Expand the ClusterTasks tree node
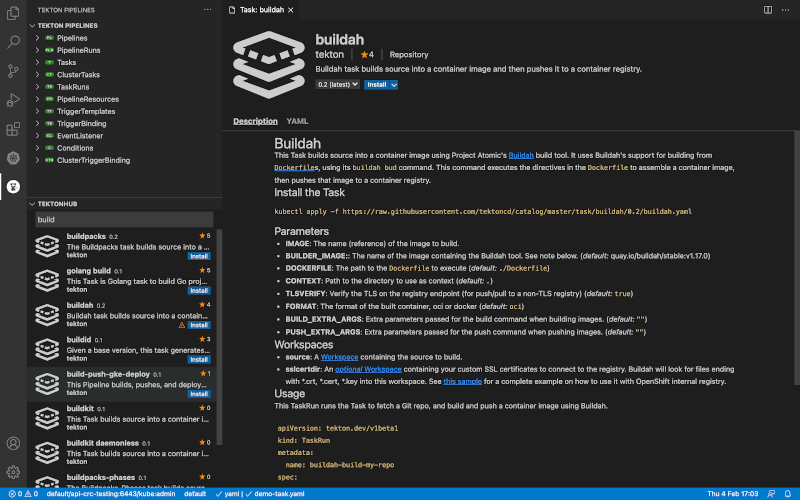Viewport: 800px width, 500px height. click(37, 74)
